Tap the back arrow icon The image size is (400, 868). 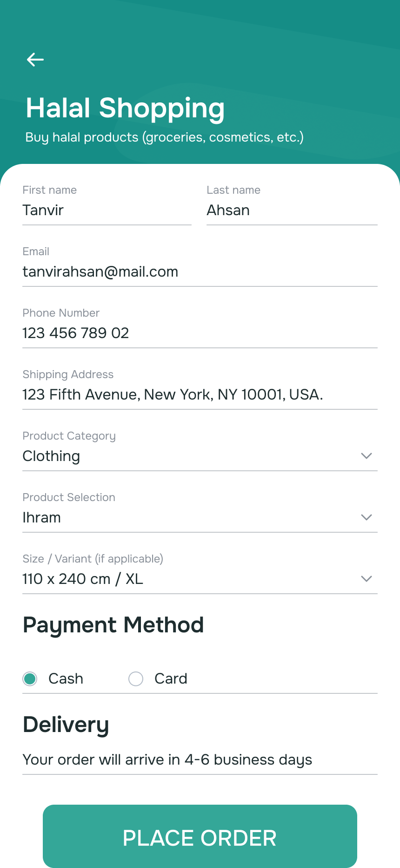[35, 60]
